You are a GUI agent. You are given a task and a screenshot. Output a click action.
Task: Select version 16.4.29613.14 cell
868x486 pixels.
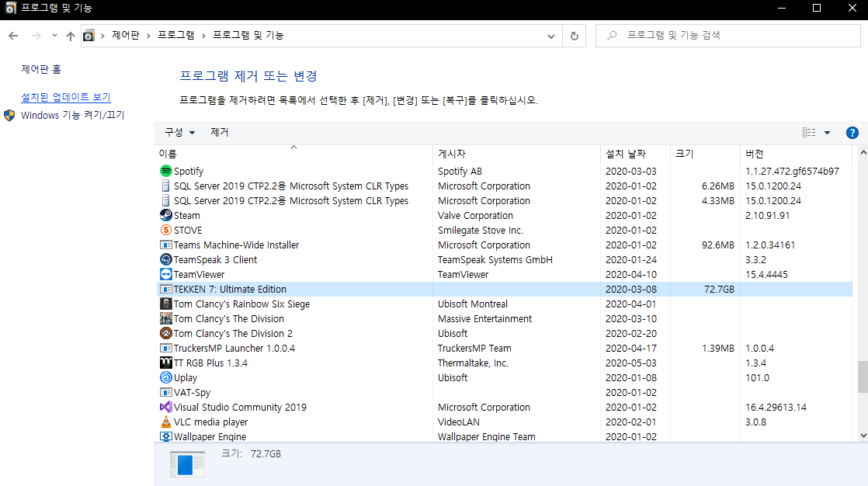click(776, 408)
